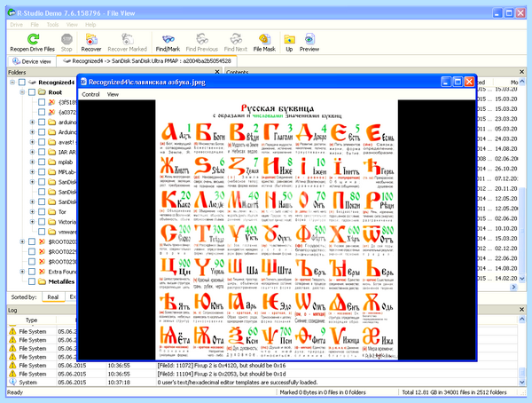Select the log row with FileId 11104
The height and width of the screenshot is (403, 532).
262,374
